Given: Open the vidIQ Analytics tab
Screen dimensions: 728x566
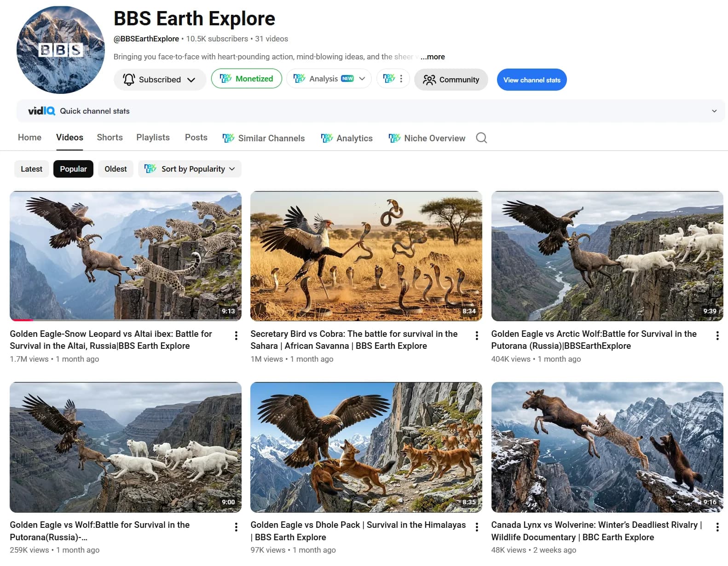Looking at the screenshot, I should 347,138.
